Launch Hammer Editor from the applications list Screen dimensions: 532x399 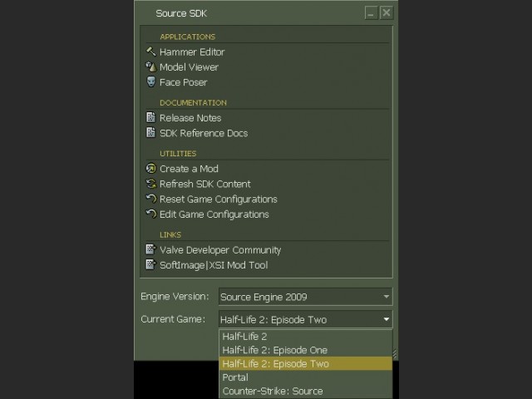tap(192, 52)
